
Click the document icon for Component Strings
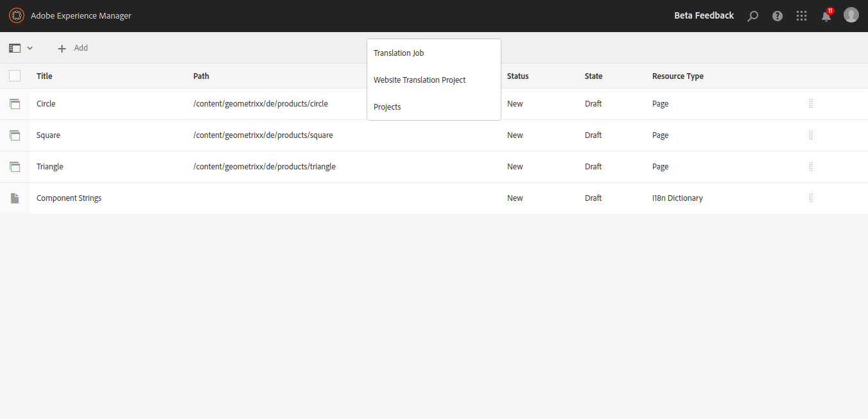point(15,198)
